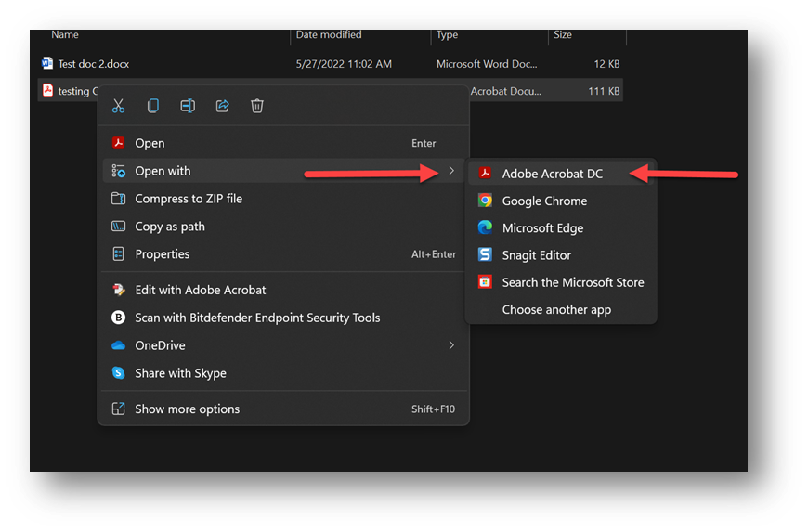Open Properties from context menu
The height and width of the screenshot is (532, 808).
coord(162,254)
